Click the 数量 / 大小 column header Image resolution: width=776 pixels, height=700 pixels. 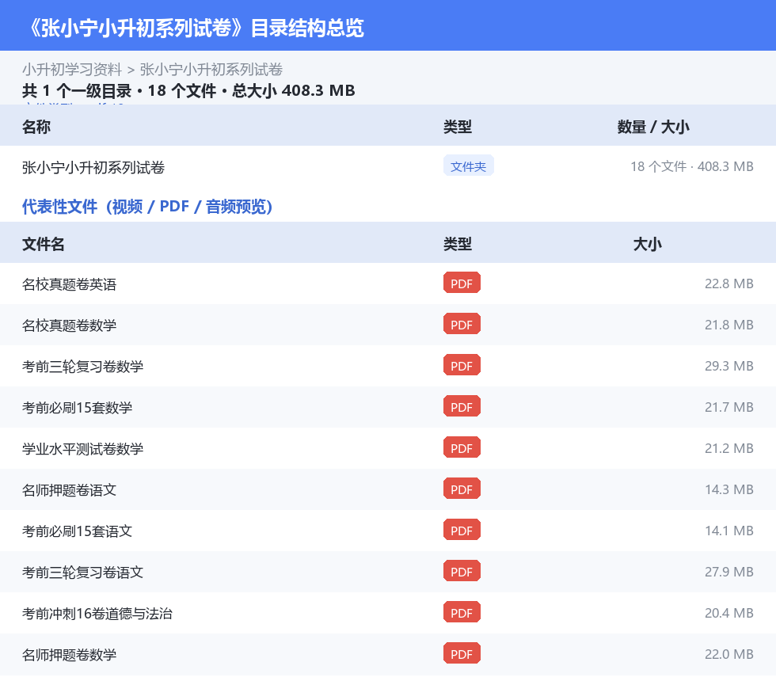(x=653, y=127)
